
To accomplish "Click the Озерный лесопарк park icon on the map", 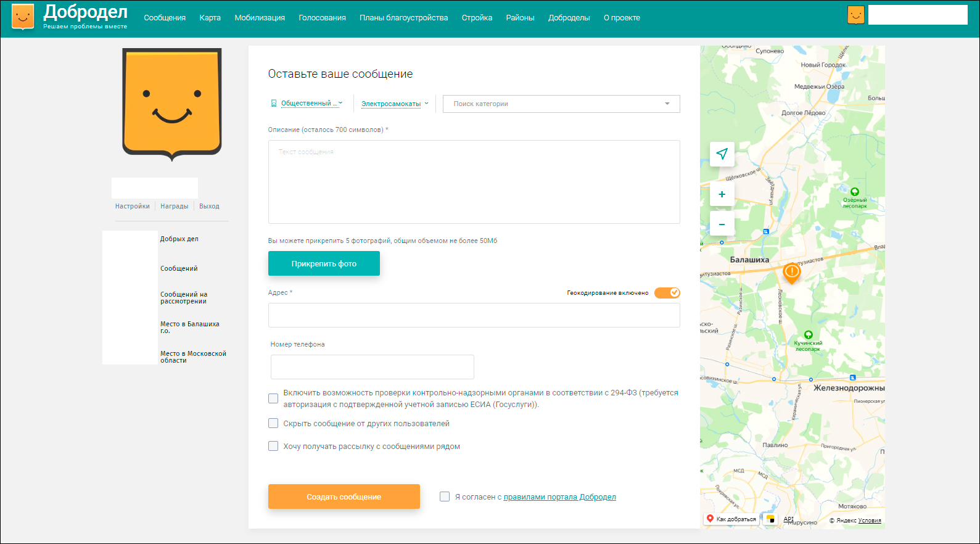I will point(854,192).
